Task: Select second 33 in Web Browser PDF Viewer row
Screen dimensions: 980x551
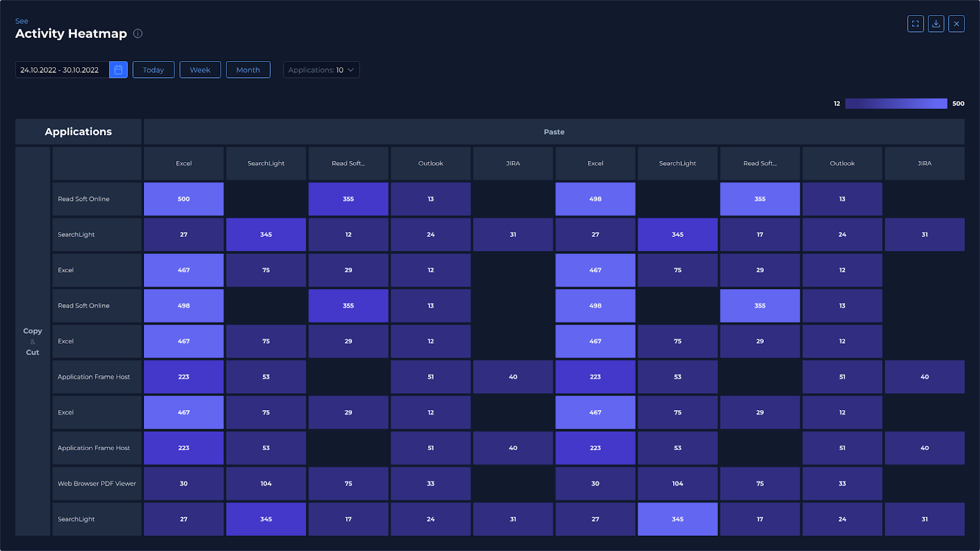Action: pos(842,484)
